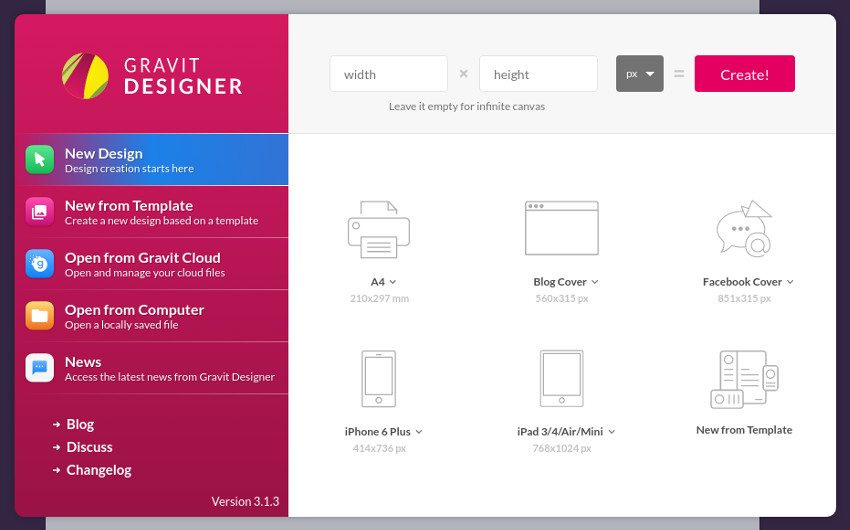The image size is (850, 530).
Task: Expand the Facebook Cover preset dropdown
Action: (790, 282)
